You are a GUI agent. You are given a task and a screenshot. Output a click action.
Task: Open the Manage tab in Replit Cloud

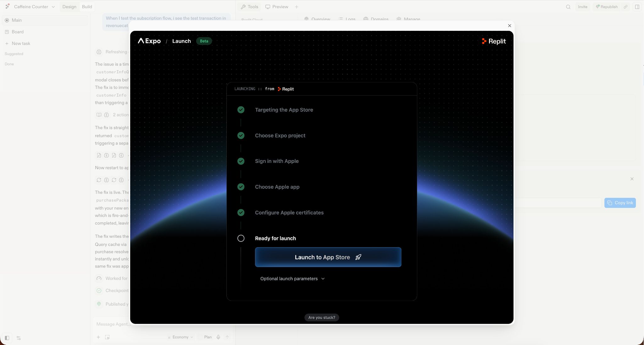[x=408, y=19]
